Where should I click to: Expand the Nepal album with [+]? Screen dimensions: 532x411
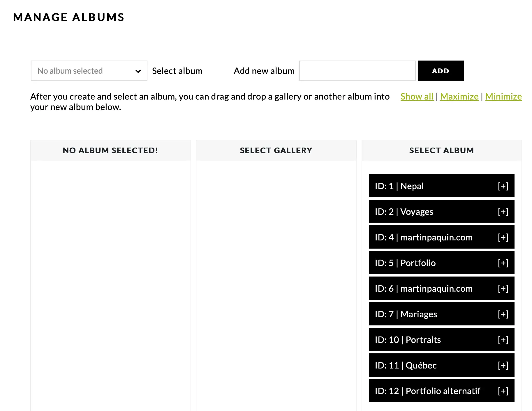(x=503, y=186)
